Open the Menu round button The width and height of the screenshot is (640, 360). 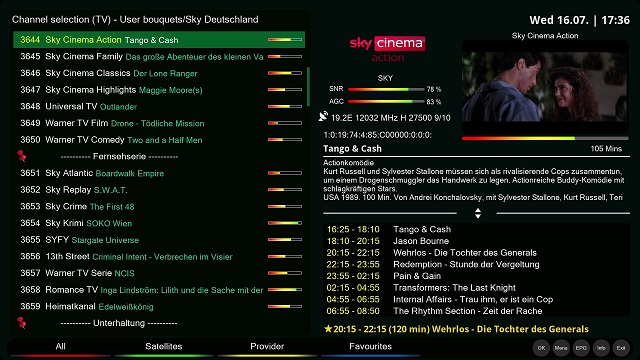[x=561, y=348]
